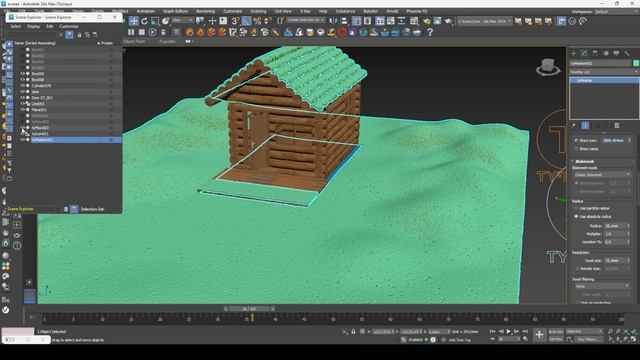Toggle the Percent Snap button
Screen dimensions: 640x360
[257, 21]
